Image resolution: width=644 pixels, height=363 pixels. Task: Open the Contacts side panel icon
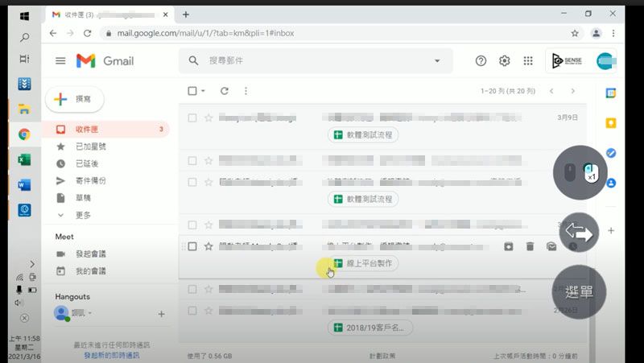[x=611, y=183]
